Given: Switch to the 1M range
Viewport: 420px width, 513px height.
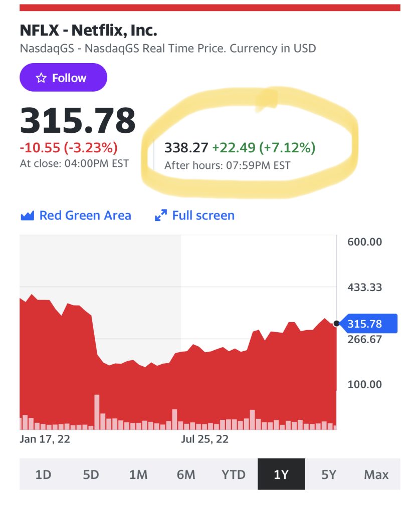Looking at the screenshot, I should (138, 474).
